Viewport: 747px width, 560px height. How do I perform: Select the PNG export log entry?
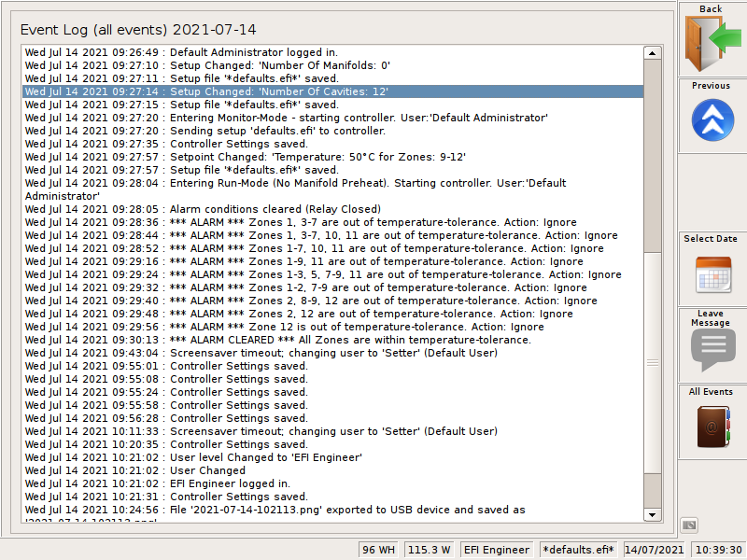[x=280, y=510]
